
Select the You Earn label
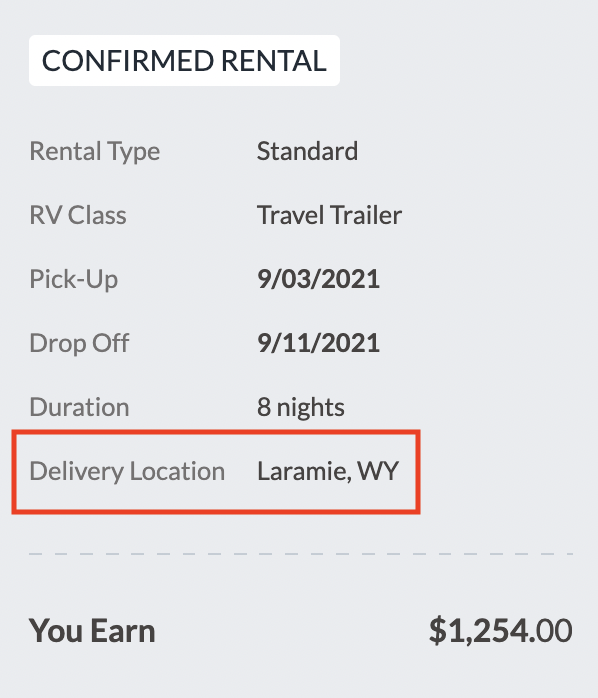(x=92, y=631)
